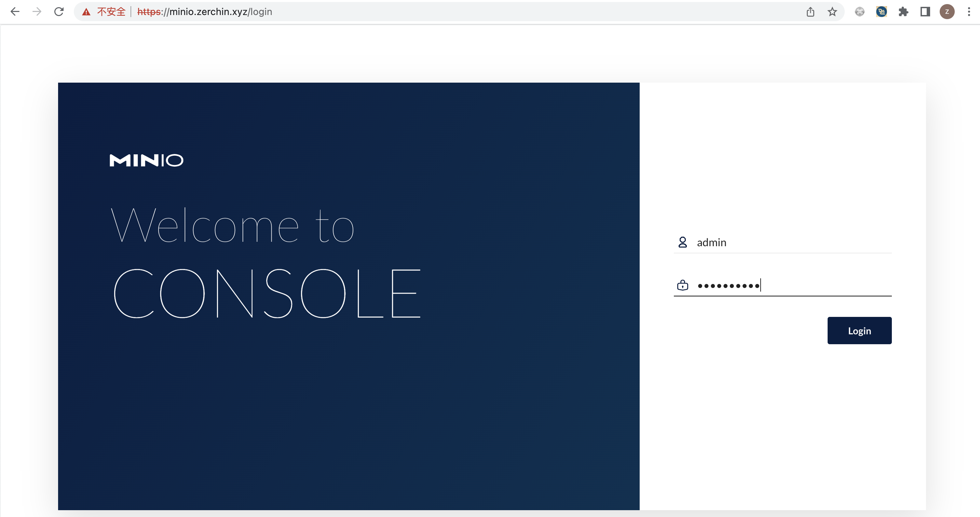The height and width of the screenshot is (517, 980).
Task: Open the Extensions puzzle-piece menu
Action: 903,12
